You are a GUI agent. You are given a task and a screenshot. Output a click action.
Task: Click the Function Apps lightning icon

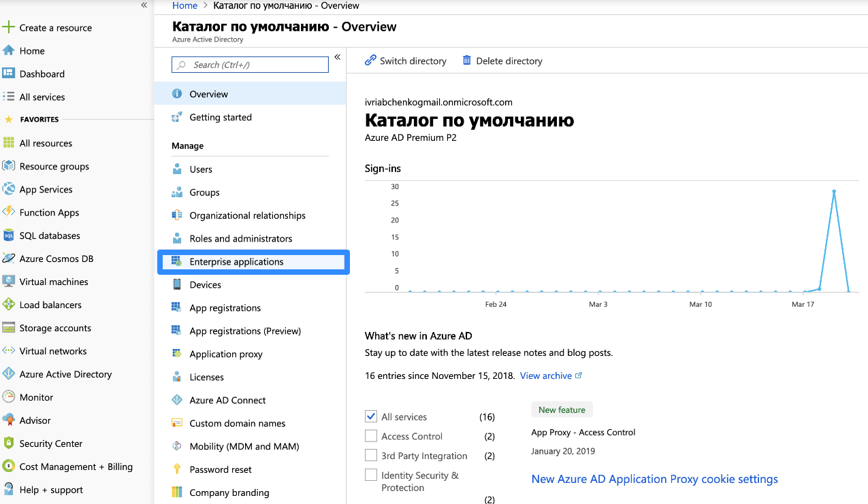pyautogui.click(x=8, y=212)
